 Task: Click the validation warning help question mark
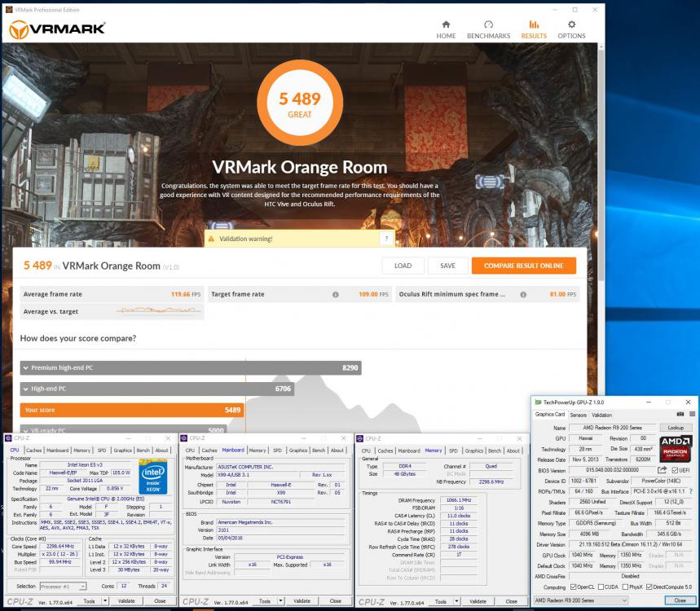click(386, 239)
